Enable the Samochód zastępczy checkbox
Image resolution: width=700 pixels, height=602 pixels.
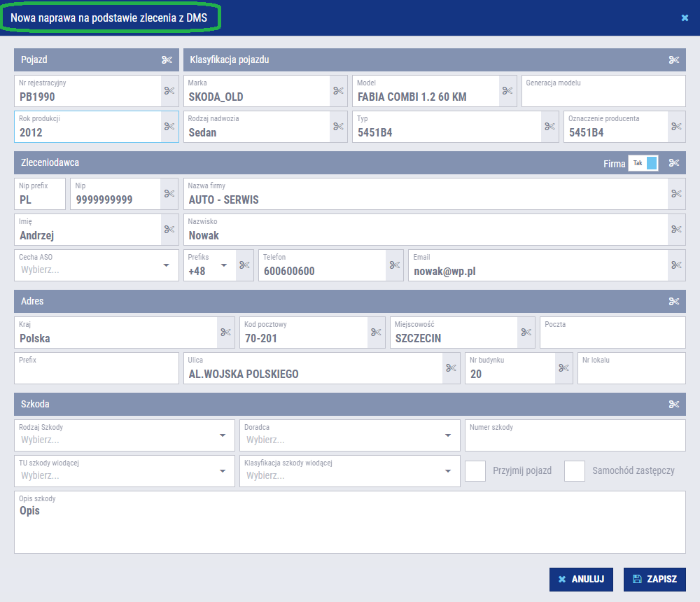[575, 471]
